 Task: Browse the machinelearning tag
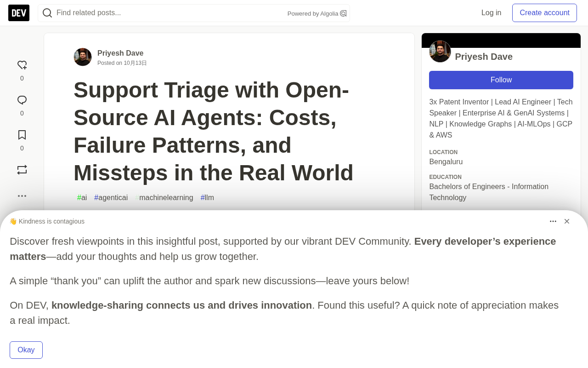[164, 198]
